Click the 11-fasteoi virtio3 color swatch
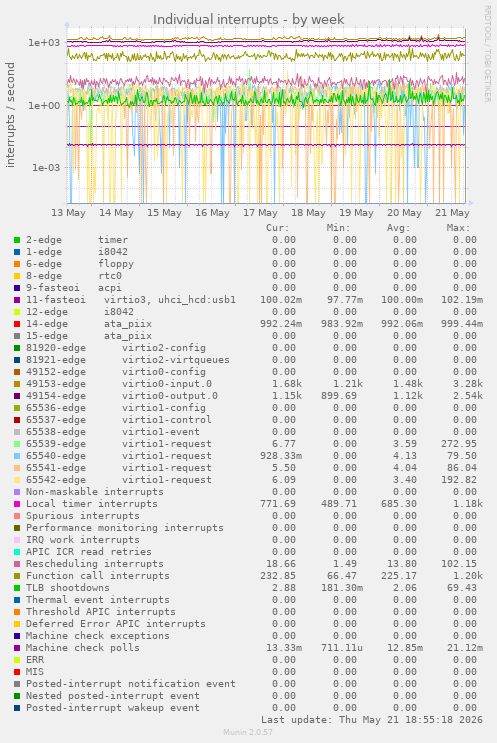The image size is (497, 743). click(x=17, y=300)
